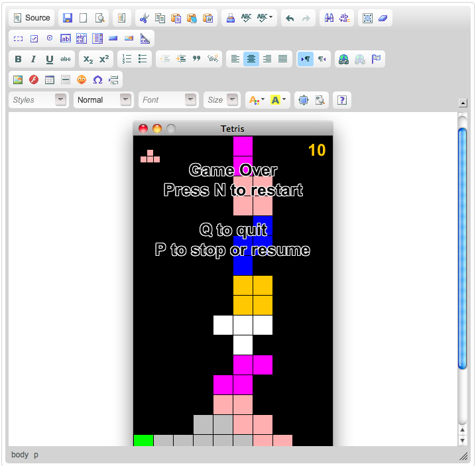Insert a Radio Button form field

[50, 38]
